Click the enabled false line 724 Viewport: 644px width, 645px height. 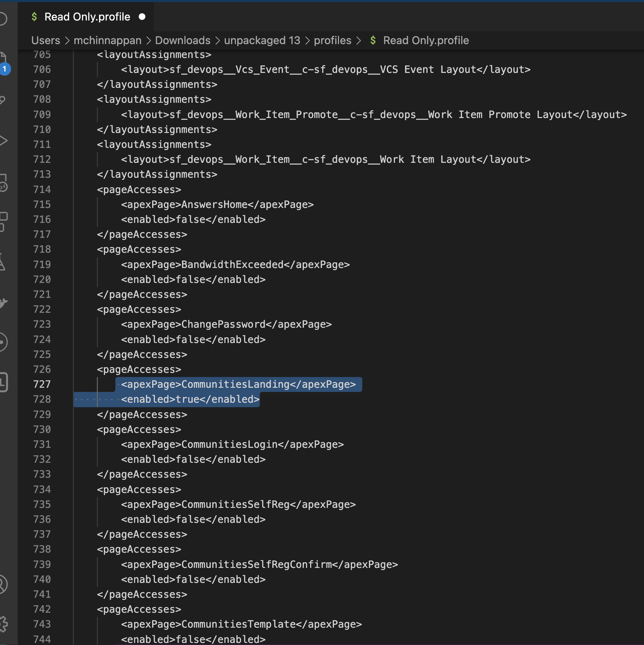(193, 340)
